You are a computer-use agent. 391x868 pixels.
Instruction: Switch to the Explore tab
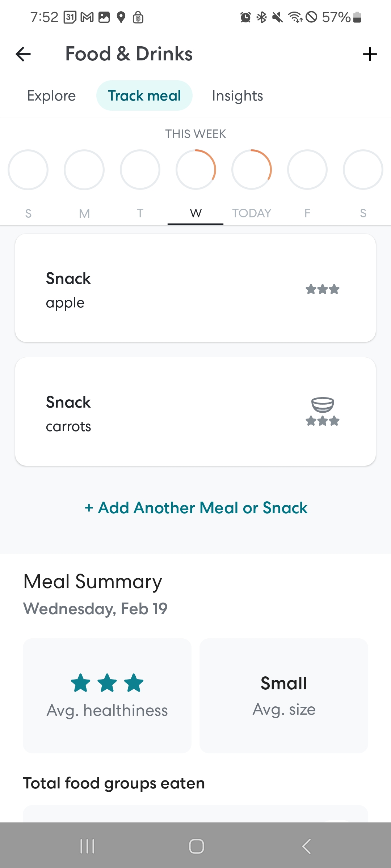click(x=51, y=96)
